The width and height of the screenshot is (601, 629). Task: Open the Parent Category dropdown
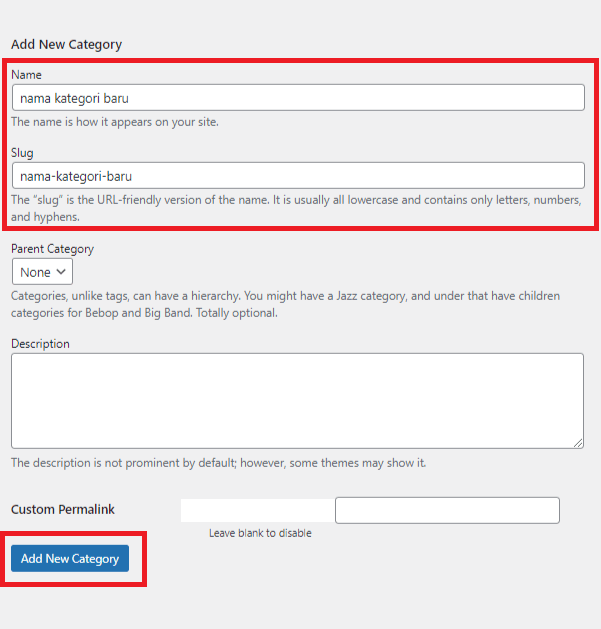42,272
